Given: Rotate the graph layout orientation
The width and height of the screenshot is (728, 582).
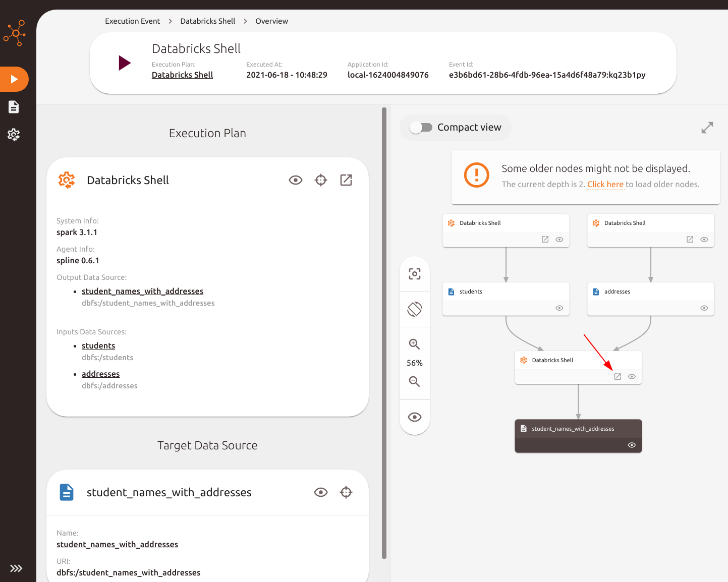Looking at the screenshot, I should coord(415,309).
